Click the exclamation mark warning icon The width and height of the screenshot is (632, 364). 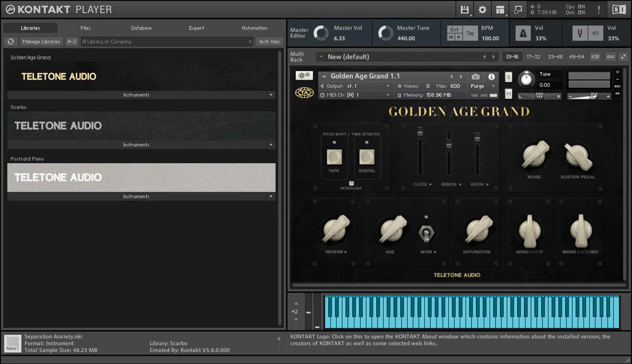point(598,9)
